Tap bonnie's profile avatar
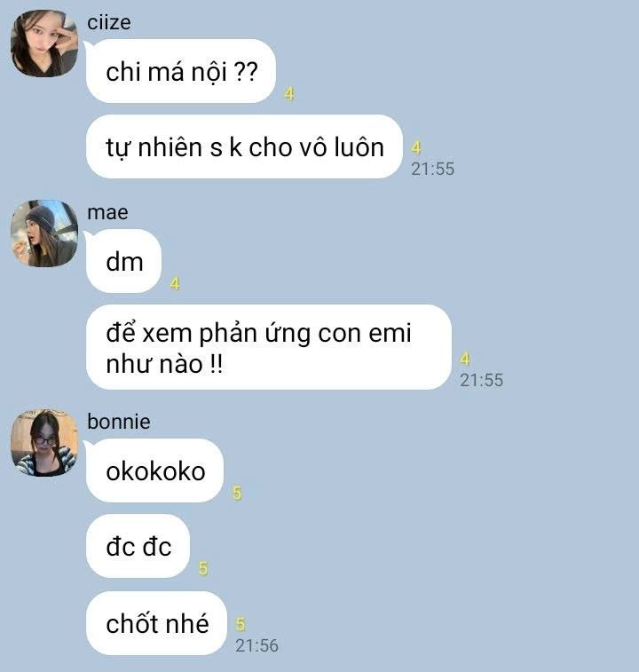 coord(44,443)
